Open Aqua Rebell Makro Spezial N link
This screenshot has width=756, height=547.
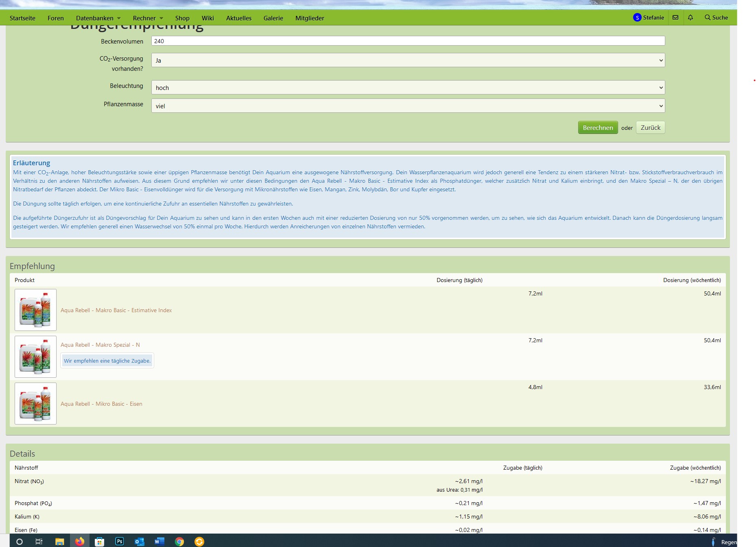point(100,345)
